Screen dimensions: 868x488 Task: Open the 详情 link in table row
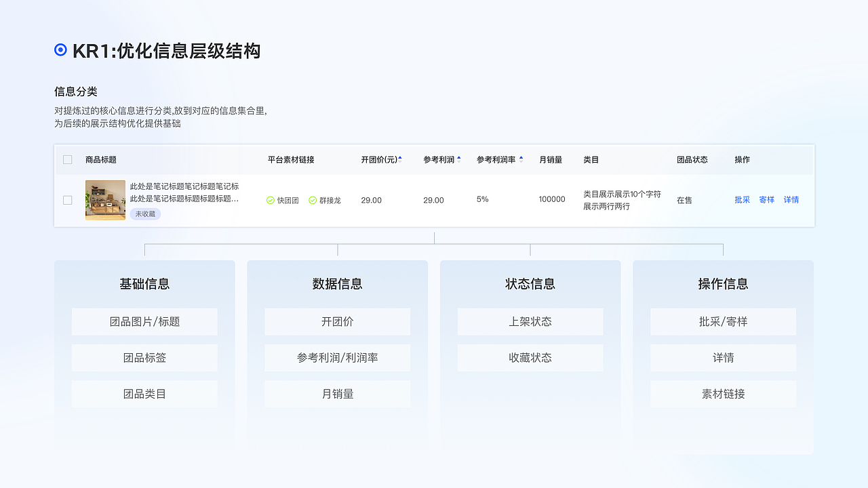coord(791,200)
